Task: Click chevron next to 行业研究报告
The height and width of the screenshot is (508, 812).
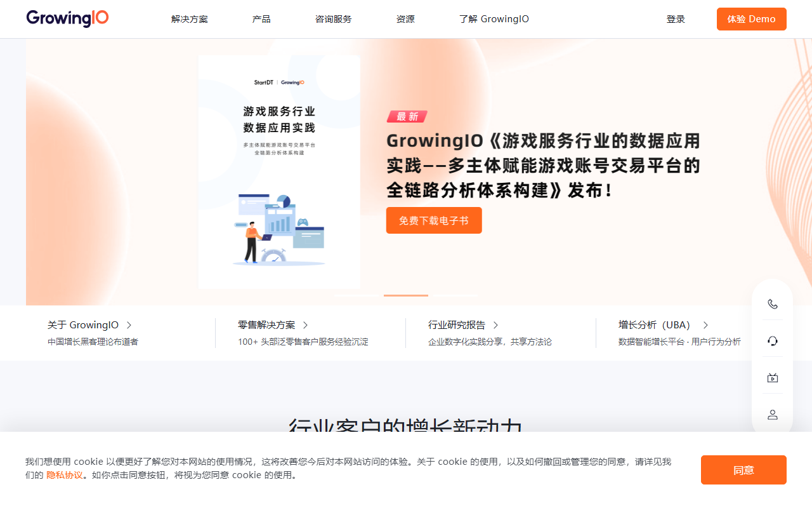Action: tap(495, 324)
